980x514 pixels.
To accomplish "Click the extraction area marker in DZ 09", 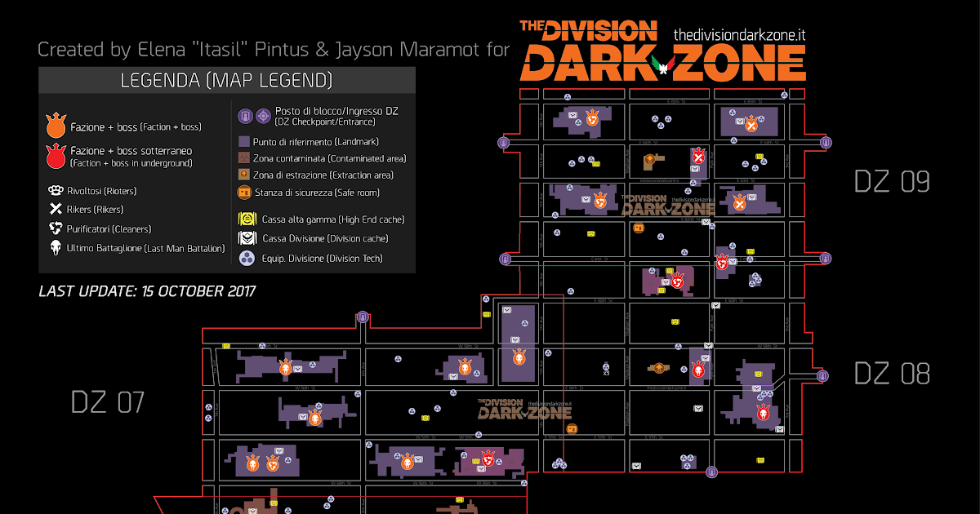I will pyautogui.click(x=650, y=158).
